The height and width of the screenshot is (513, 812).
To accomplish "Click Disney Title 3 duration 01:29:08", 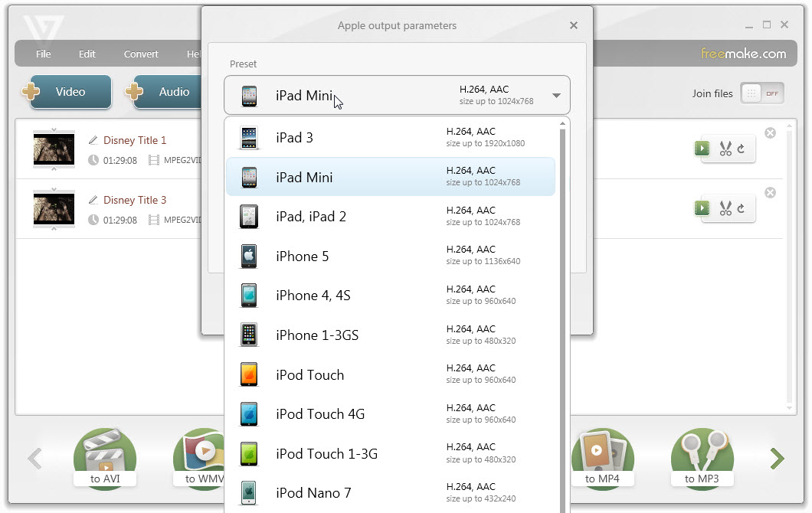I will 120,220.
